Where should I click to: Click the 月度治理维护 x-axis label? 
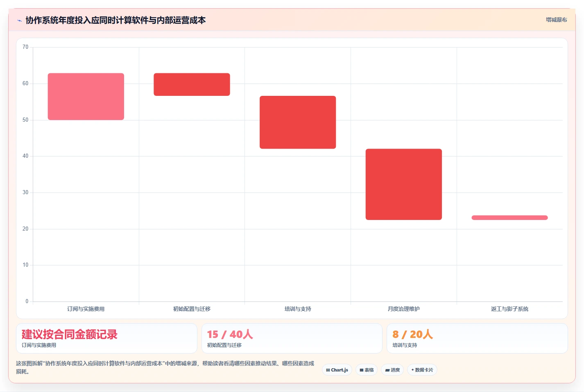pos(404,309)
